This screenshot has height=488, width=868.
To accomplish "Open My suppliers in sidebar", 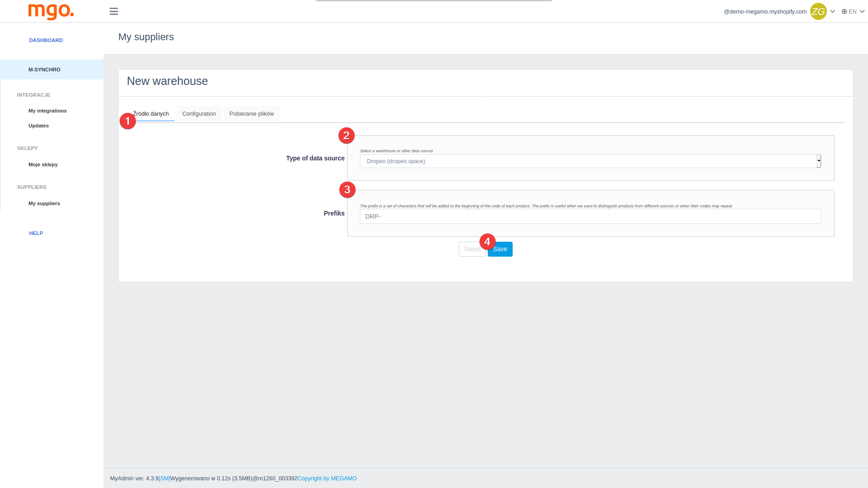I will click(x=44, y=203).
